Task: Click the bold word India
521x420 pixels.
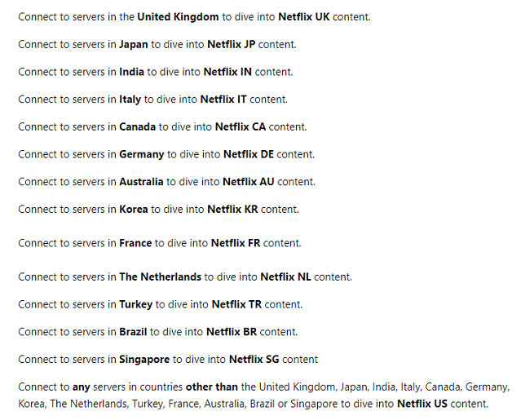Action: pyautogui.click(x=131, y=72)
